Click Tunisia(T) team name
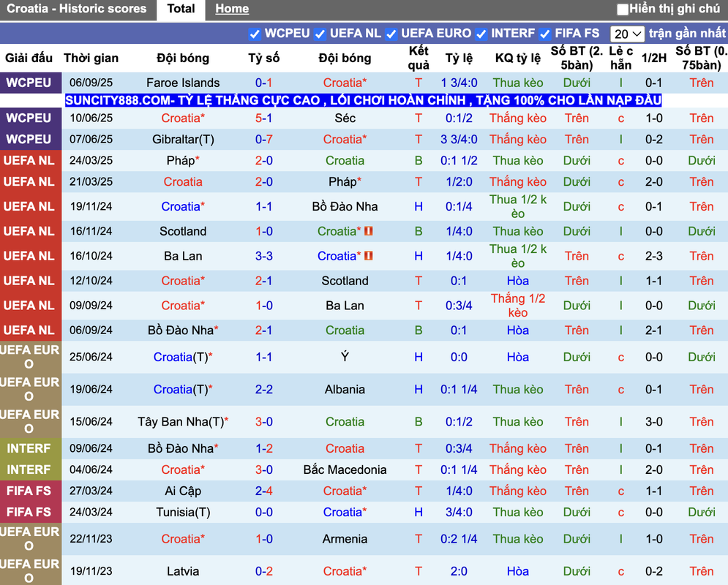The image size is (728, 585). [x=183, y=512]
